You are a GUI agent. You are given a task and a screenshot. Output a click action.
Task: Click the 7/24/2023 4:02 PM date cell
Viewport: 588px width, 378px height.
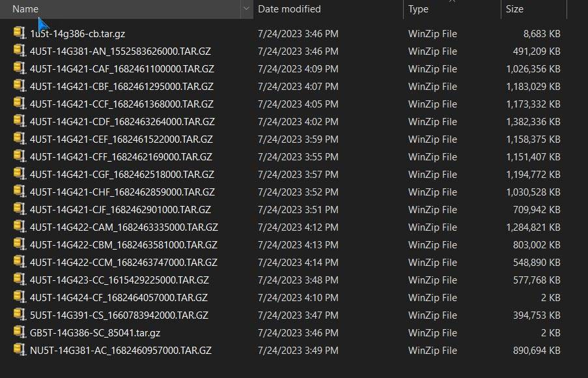tap(298, 122)
